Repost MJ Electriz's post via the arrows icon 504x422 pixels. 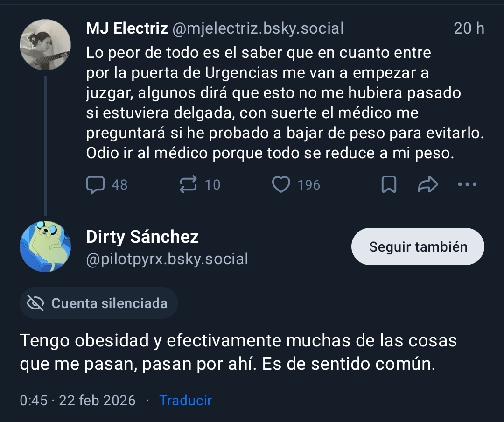pyautogui.click(x=188, y=185)
